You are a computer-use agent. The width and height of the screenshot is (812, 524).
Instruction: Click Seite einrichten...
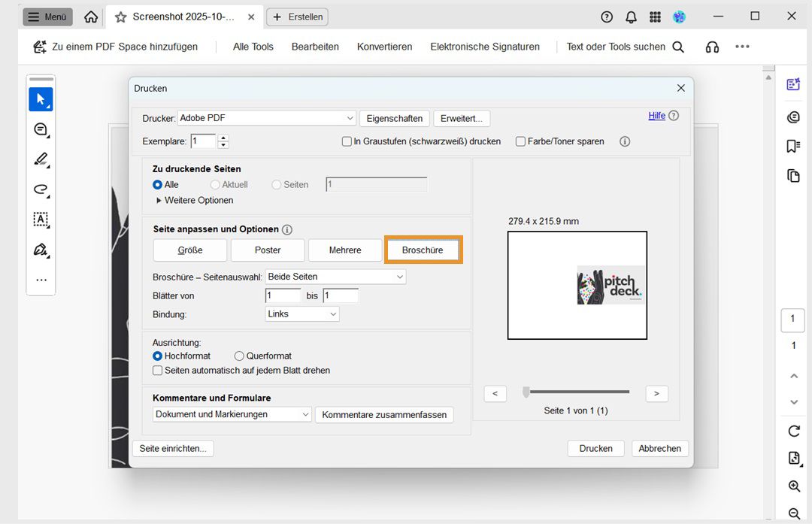coord(173,448)
